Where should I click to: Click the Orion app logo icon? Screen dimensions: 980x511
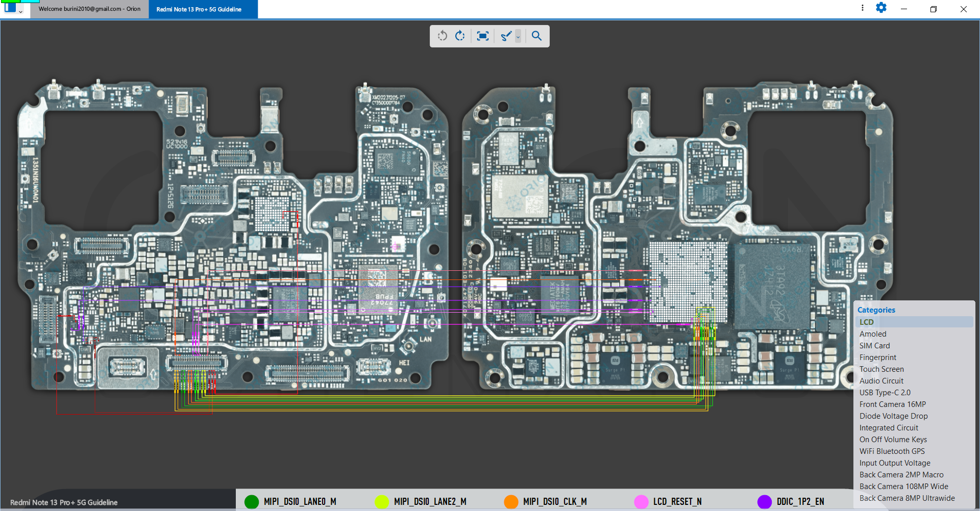tap(10, 7)
